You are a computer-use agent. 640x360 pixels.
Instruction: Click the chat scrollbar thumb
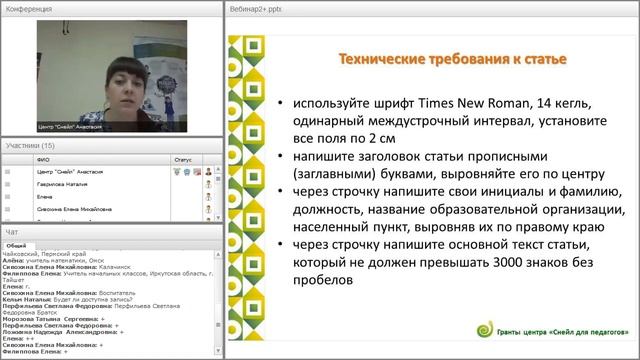218,325
